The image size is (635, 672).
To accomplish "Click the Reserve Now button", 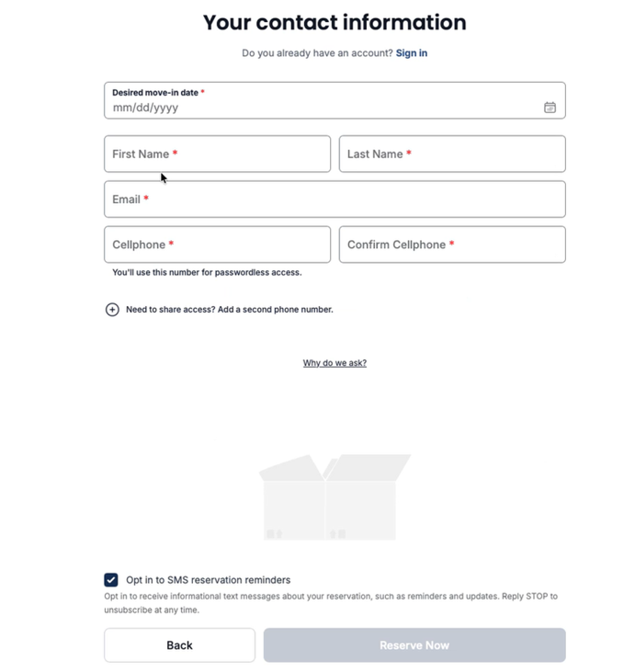I will 414,645.
